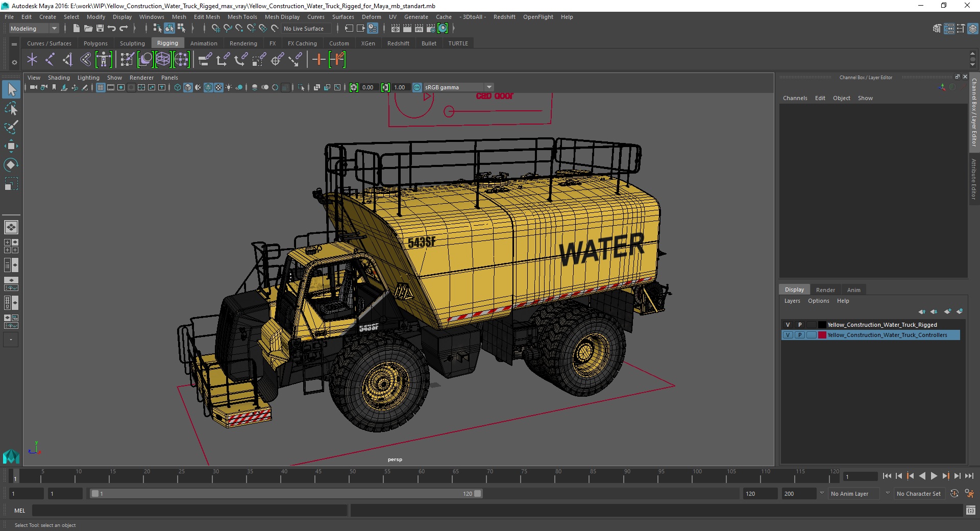Open the Modeling menu set dropdown
Viewport: 980px width, 531px height.
[34, 29]
